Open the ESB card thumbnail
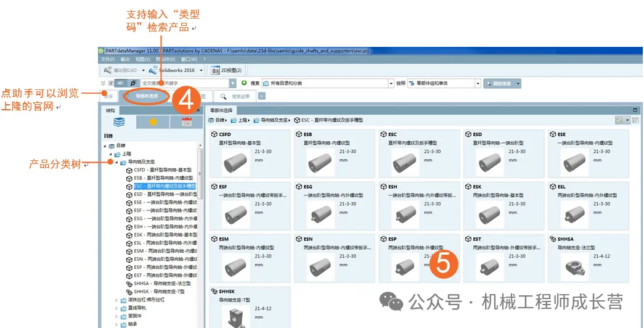 click(x=320, y=163)
